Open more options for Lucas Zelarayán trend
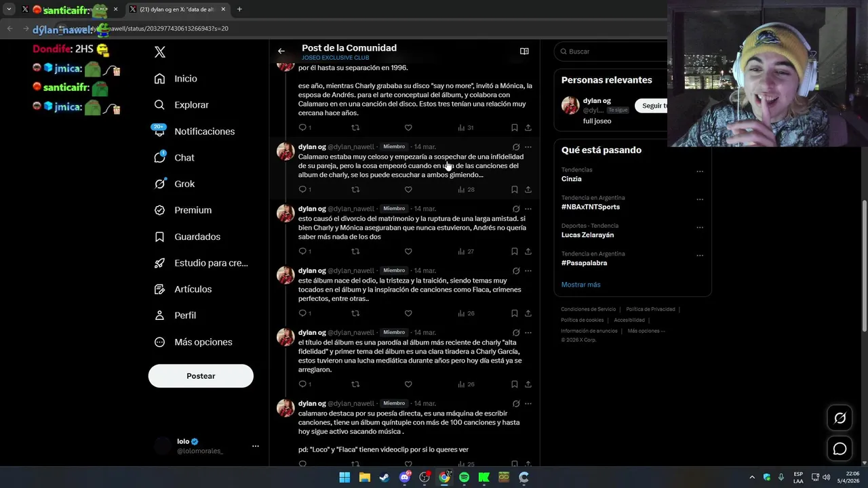The height and width of the screenshot is (488, 868). tap(700, 227)
